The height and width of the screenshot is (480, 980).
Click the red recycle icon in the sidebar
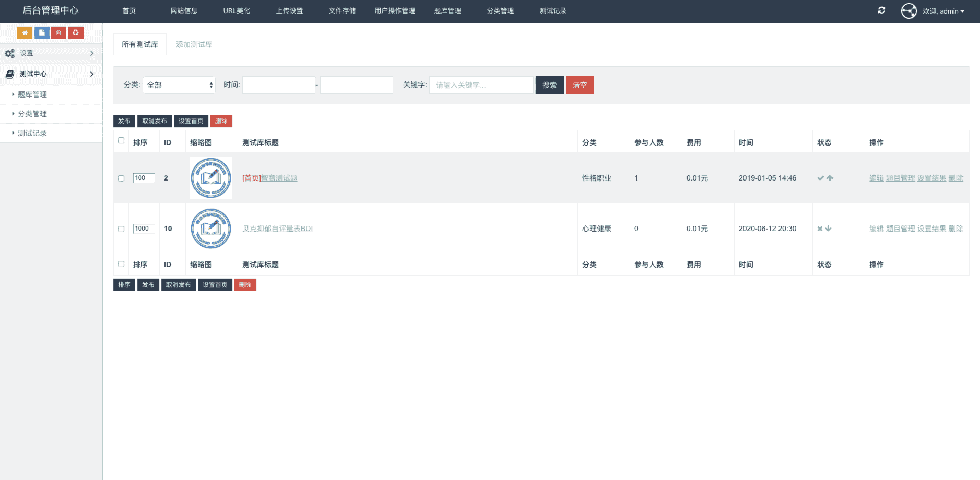point(75,33)
